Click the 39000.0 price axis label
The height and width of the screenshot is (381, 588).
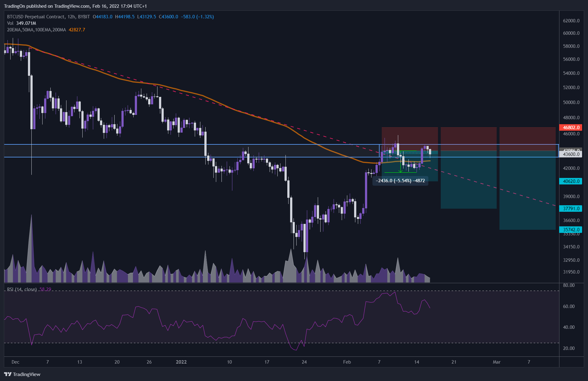(x=571, y=197)
